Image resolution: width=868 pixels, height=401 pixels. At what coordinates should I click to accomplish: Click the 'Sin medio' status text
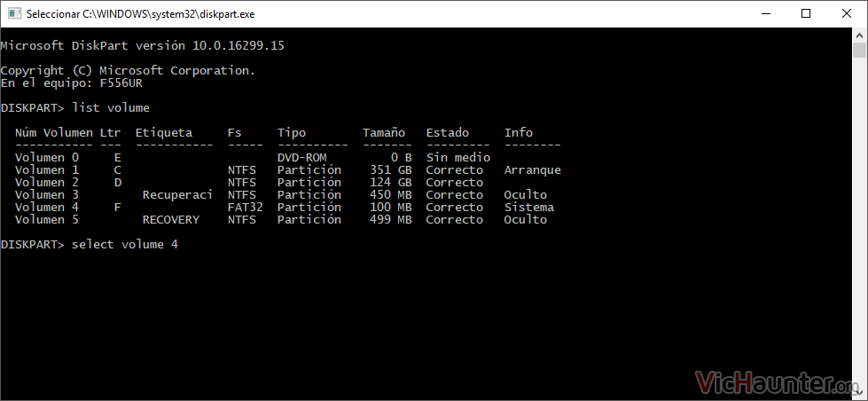point(458,157)
